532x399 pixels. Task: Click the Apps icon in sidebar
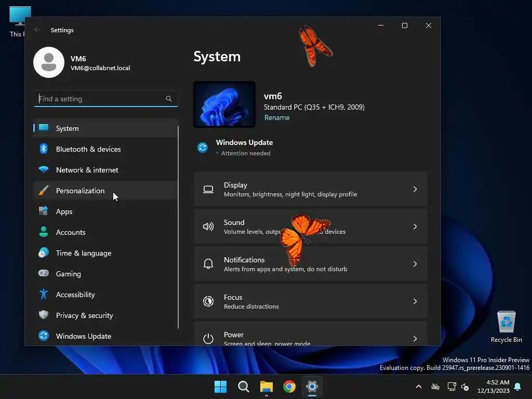44,211
